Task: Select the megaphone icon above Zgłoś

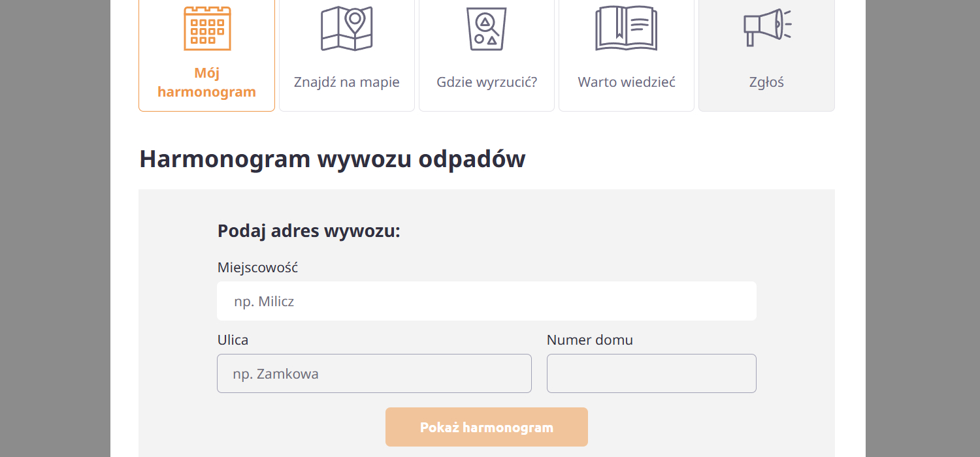Action: (x=766, y=27)
